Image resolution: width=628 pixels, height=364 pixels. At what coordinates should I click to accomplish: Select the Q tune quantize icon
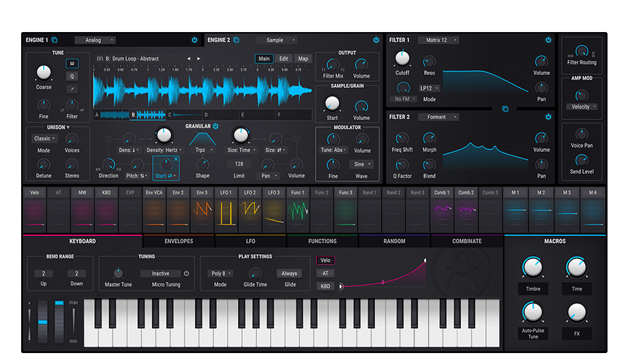[72, 76]
